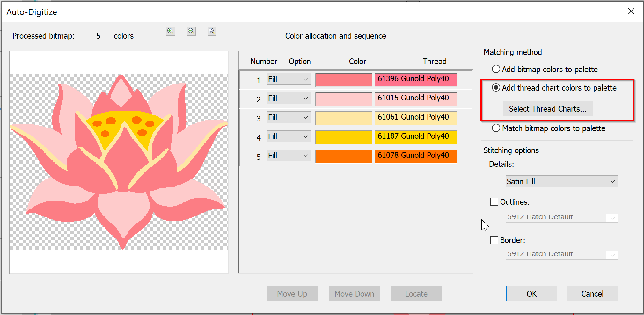Tick the Border checkbox
Viewport: 644px width, 315px height.
tap(494, 240)
